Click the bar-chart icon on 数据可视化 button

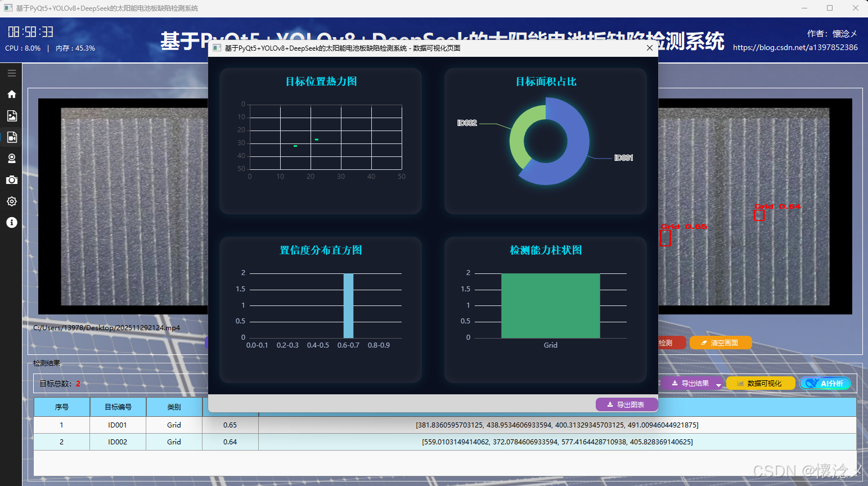pyautogui.click(x=740, y=383)
